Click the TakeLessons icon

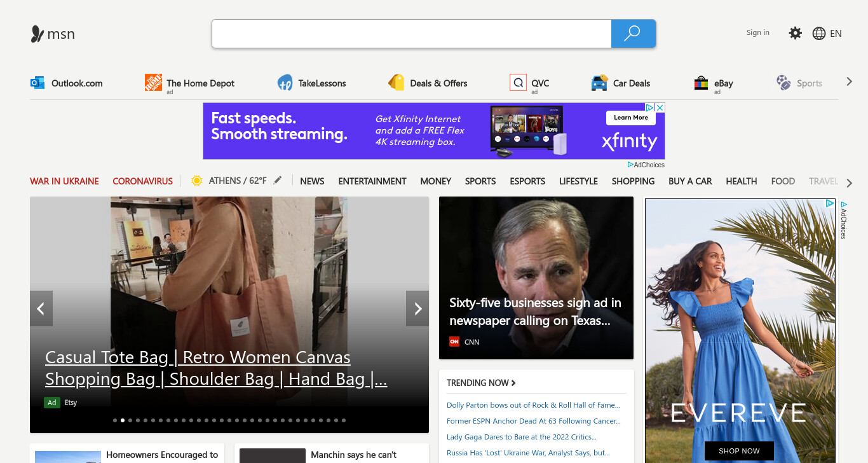tap(285, 83)
